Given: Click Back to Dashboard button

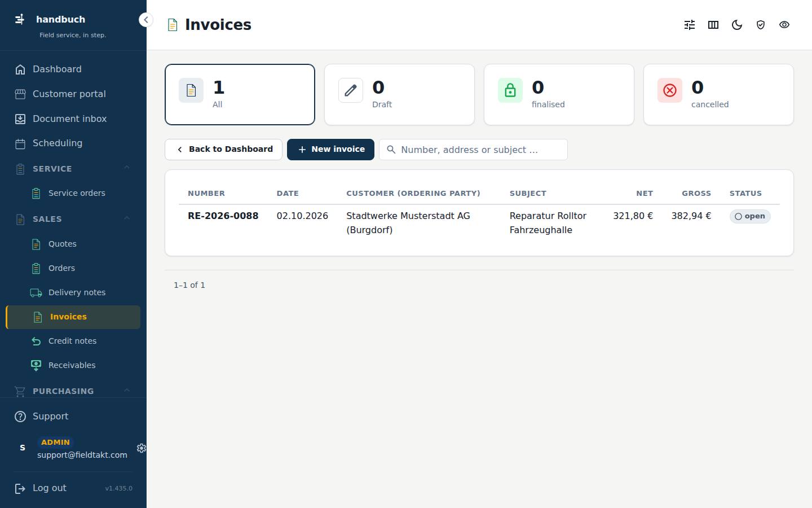Looking at the screenshot, I should point(223,150).
